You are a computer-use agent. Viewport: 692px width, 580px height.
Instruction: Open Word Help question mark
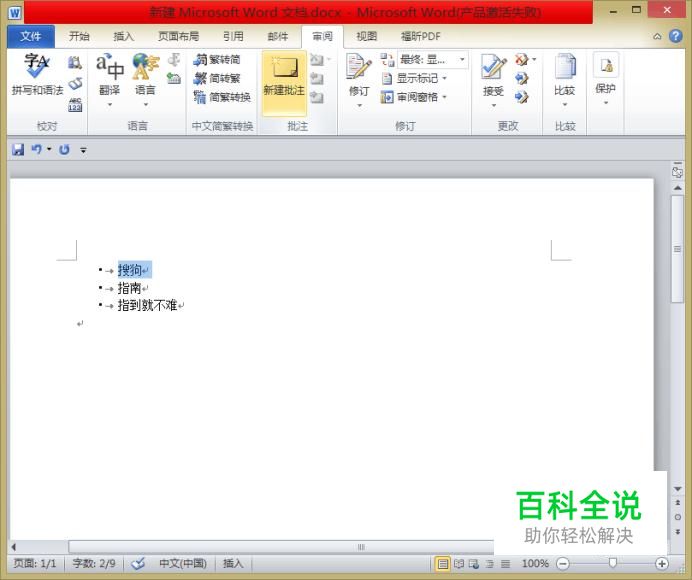pyautogui.click(x=676, y=36)
